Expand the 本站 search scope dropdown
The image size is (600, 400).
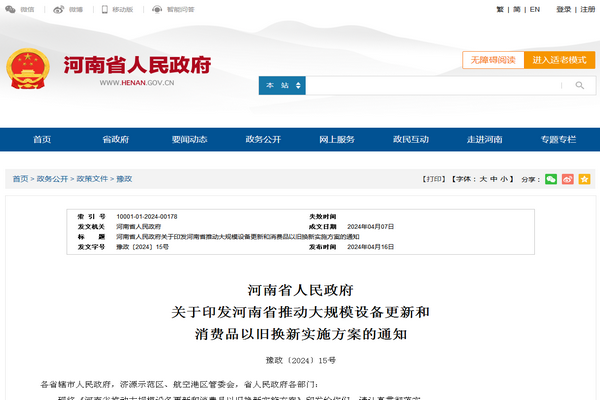point(282,86)
